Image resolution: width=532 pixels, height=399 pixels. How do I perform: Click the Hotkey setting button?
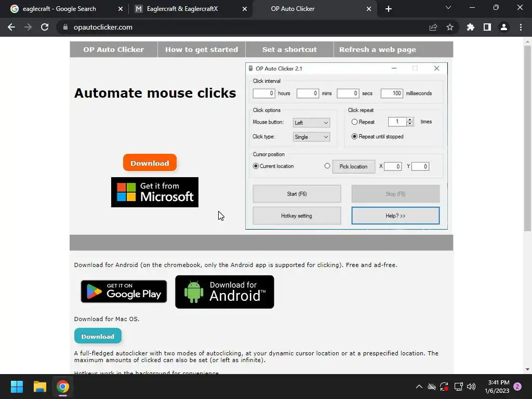click(297, 216)
